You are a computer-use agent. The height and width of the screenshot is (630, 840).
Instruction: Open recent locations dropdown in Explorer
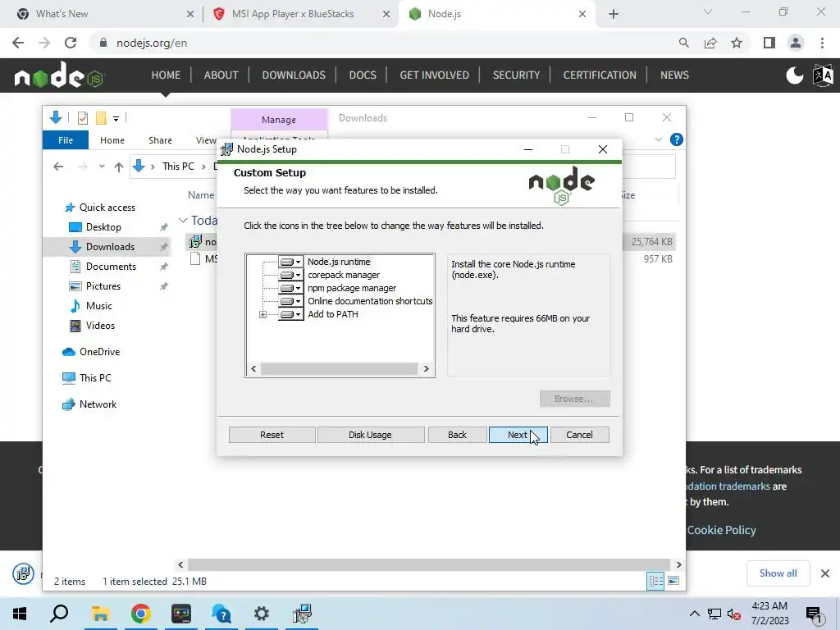101,167
